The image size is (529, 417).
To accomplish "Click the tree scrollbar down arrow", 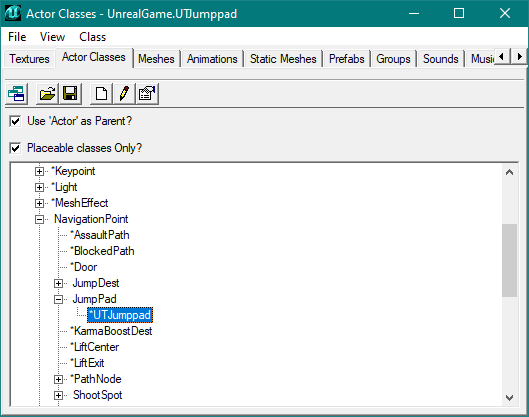I will click(x=509, y=398).
